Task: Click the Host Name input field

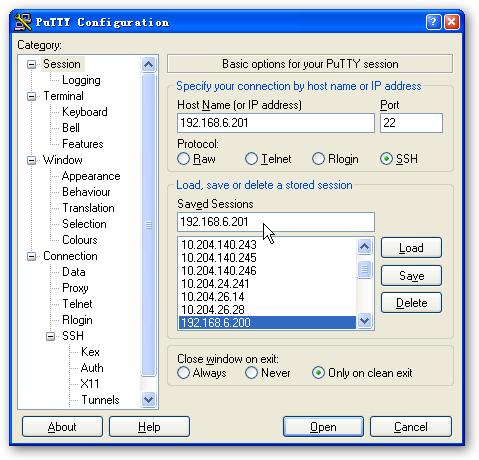Action: click(x=276, y=123)
